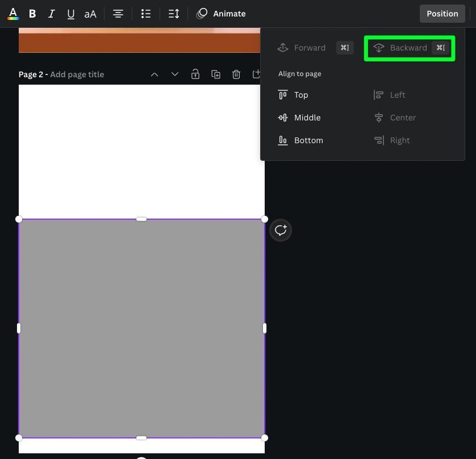The height and width of the screenshot is (459, 476).
Task: Toggle italic formatting
Action: pos(51,14)
